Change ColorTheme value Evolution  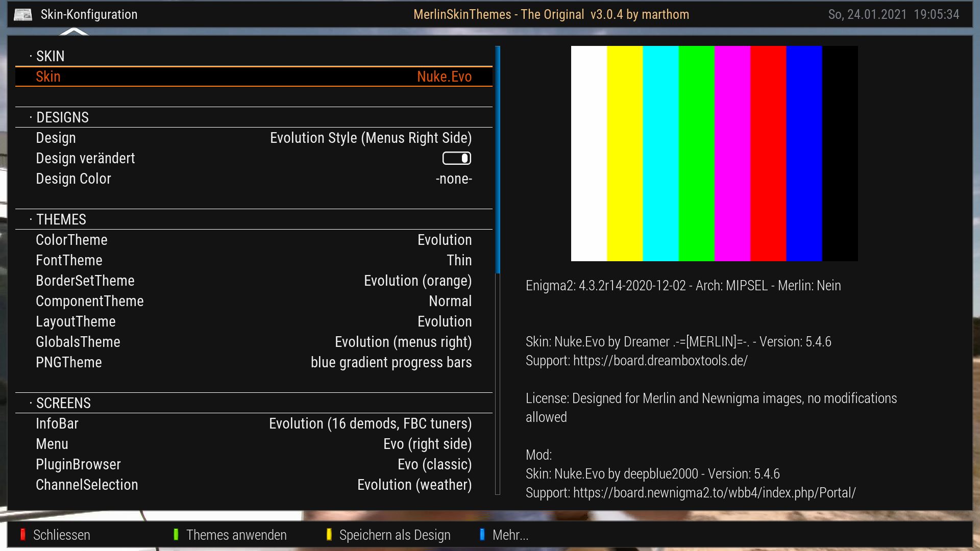click(445, 240)
